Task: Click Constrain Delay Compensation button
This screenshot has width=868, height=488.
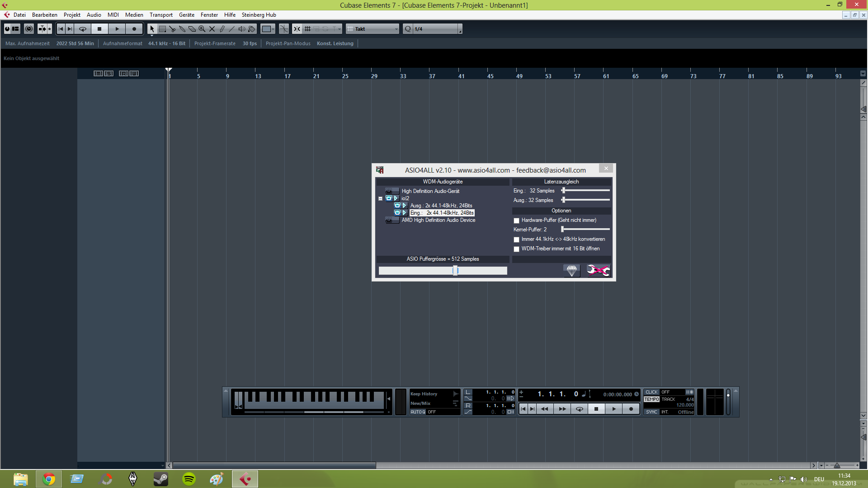Action: coord(29,29)
